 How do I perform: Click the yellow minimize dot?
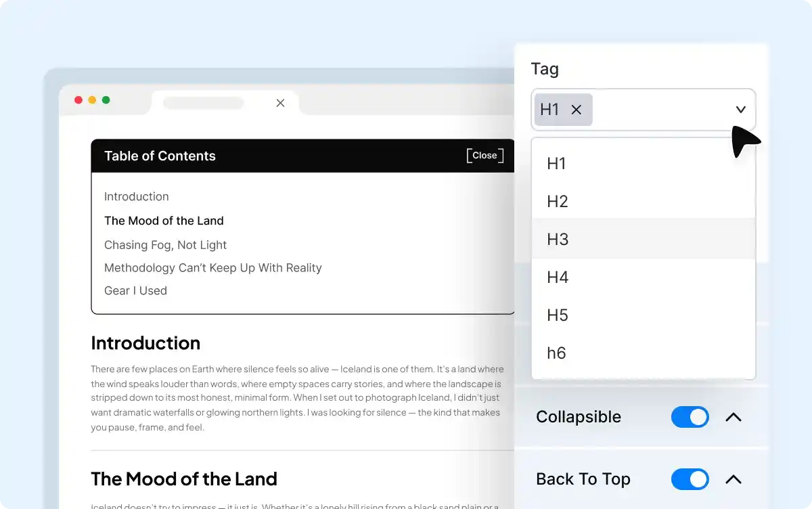(92, 100)
